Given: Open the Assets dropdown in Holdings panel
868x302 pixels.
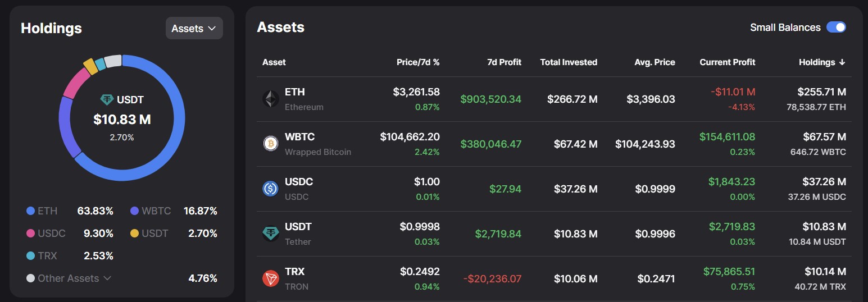Looking at the screenshot, I should pos(194,28).
